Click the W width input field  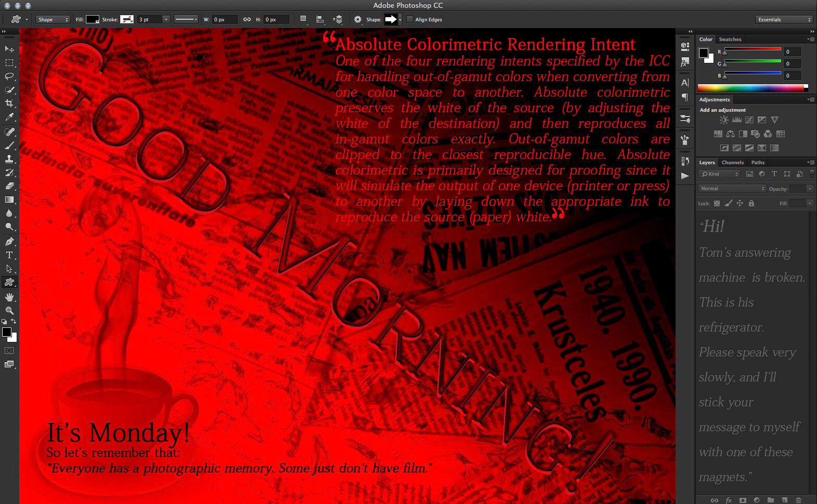click(x=225, y=20)
